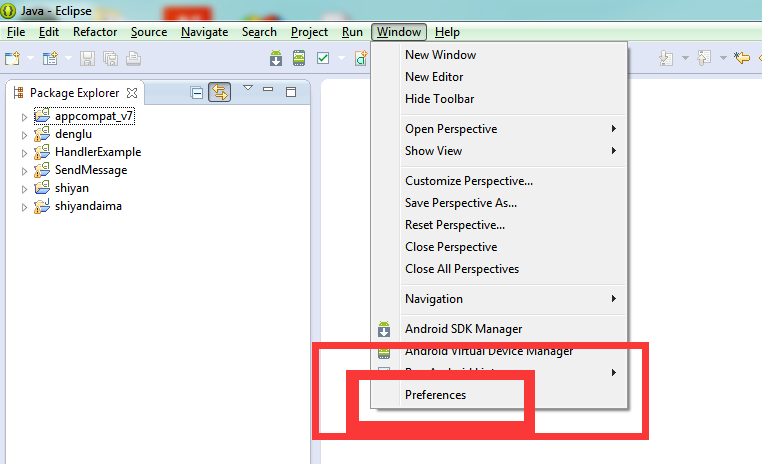The image size is (762, 464).
Task: Expand the HandlerExample project
Action: pyautogui.click(x=24, y=153)
